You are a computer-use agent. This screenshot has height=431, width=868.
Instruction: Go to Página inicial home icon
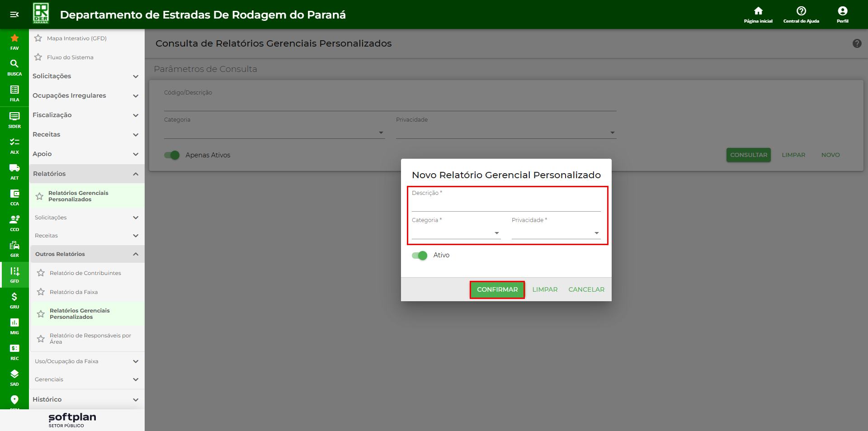tap(758, 14)
